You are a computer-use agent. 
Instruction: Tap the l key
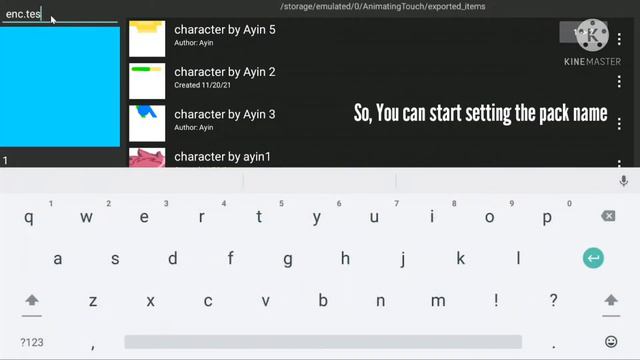tap(518, 259)
